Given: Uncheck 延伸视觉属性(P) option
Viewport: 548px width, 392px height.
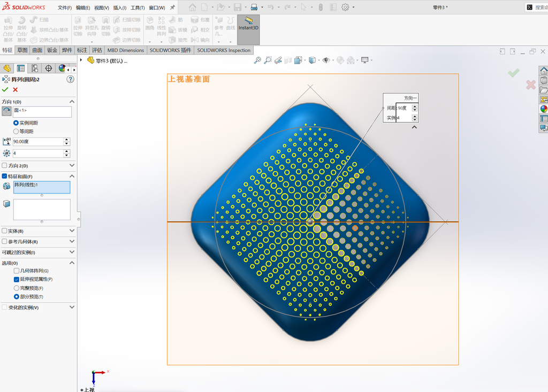Looking at the screenshot, I should 17,279.
